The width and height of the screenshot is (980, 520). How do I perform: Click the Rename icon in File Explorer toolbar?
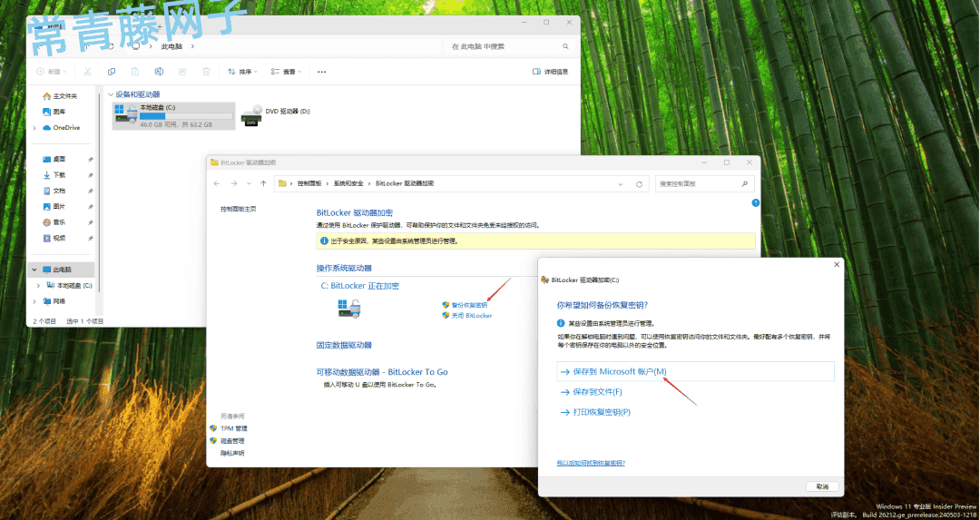[x=159, y=72]
